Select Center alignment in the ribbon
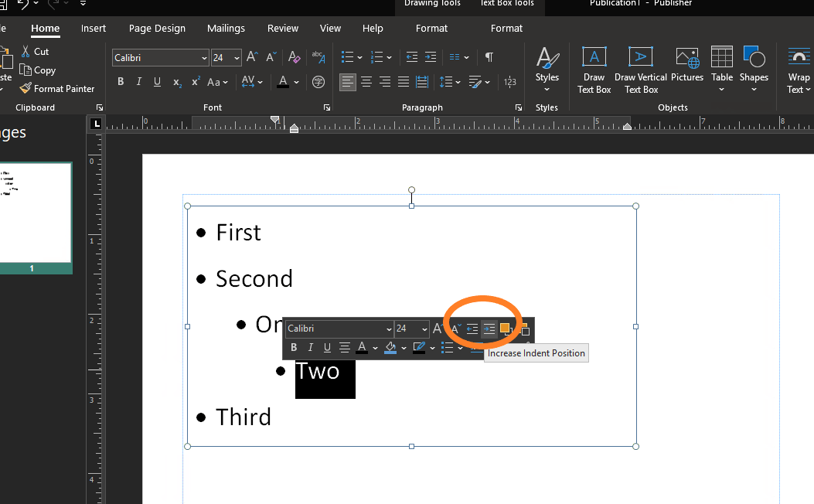This screenshot has width=814, height=504. [366, 82]
